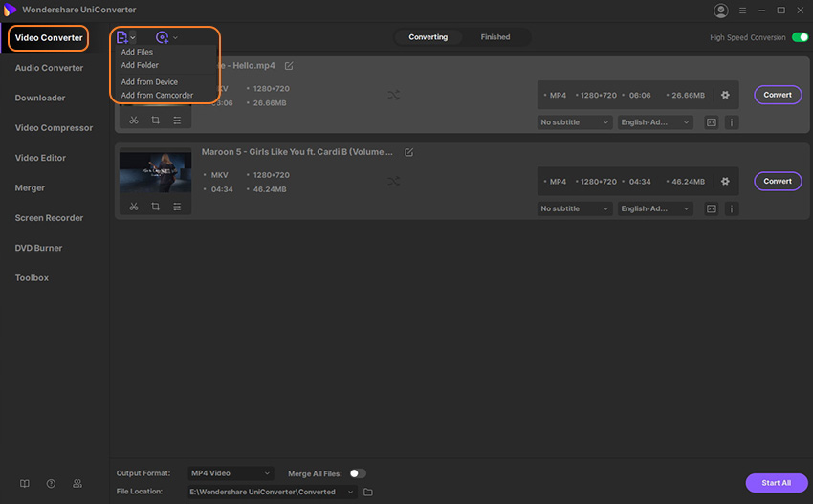Show media info icon for Maroon 5
The height and width of the screenshot is (504, 813).
point(732,208)
